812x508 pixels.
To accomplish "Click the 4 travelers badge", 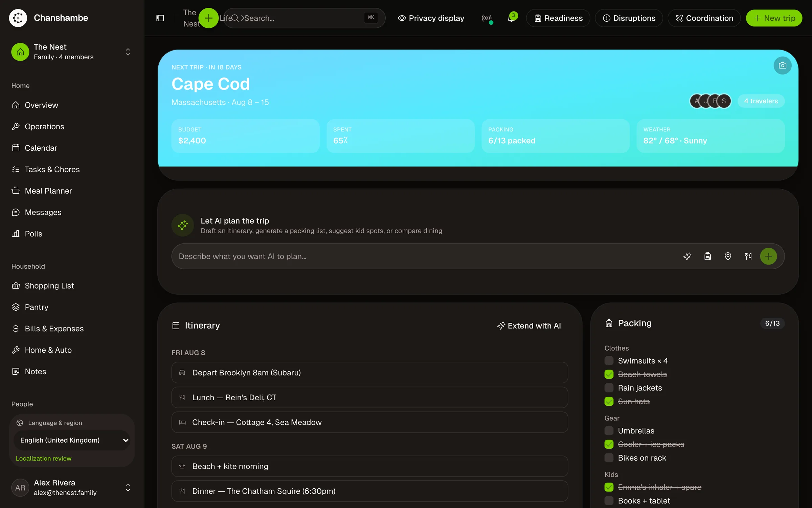I will [x=761, y=101].
